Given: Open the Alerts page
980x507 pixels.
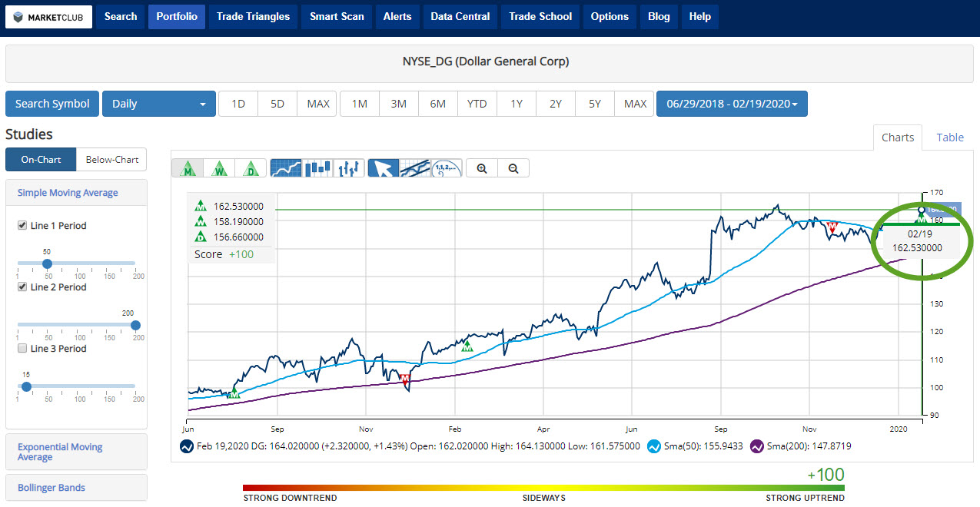Looking at the screenshot, I should tap(397, 16).
